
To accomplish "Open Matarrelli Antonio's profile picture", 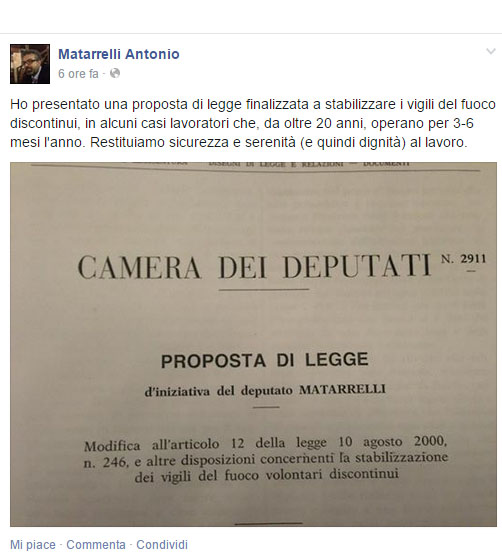I will 30,64.
